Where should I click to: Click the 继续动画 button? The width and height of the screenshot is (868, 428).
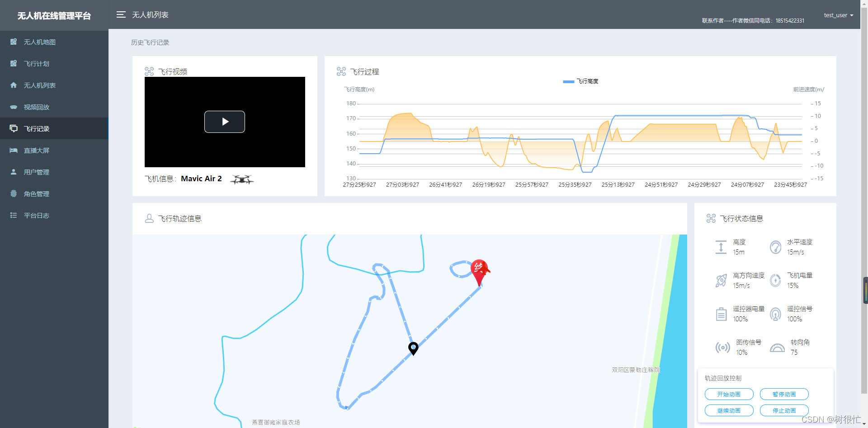(729, 410)
